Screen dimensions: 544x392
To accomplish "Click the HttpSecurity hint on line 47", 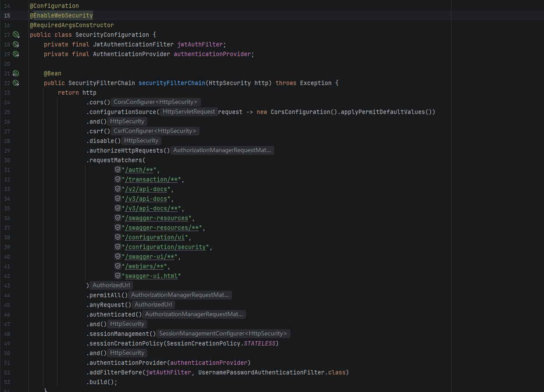I will (x=127, y=324).
